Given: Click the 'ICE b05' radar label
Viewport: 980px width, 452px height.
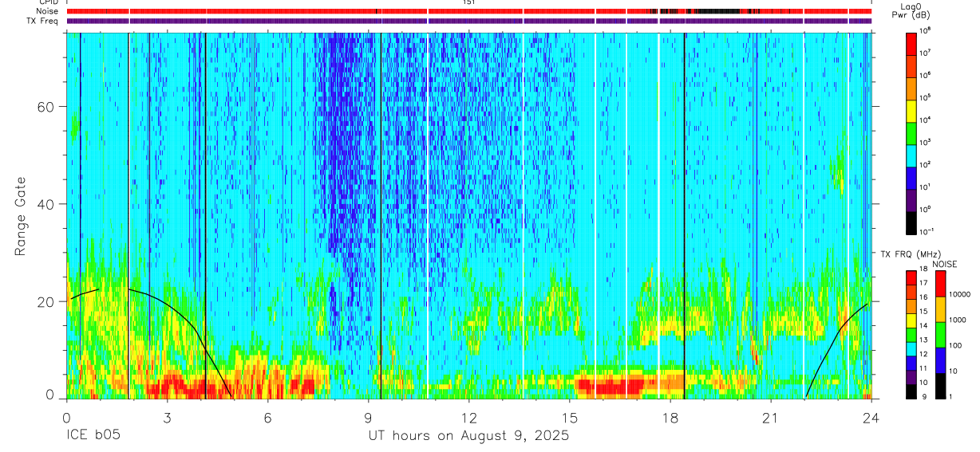Looking at the screenshot, I should tap(95, 436).
